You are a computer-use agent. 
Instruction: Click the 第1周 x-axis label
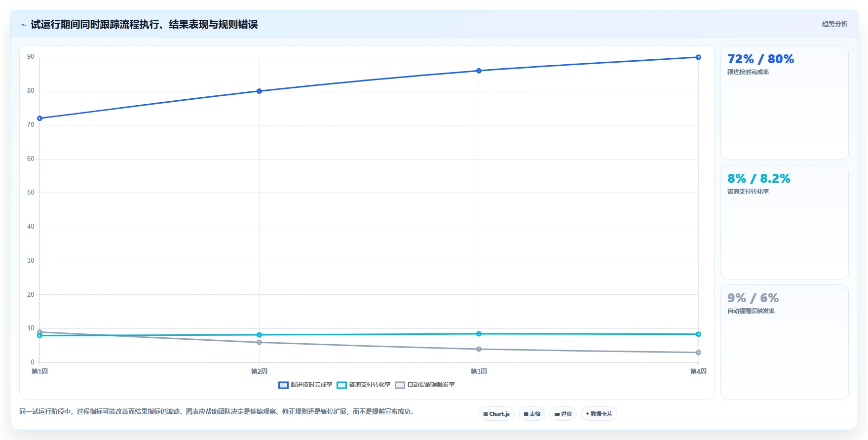click(39, 371)
